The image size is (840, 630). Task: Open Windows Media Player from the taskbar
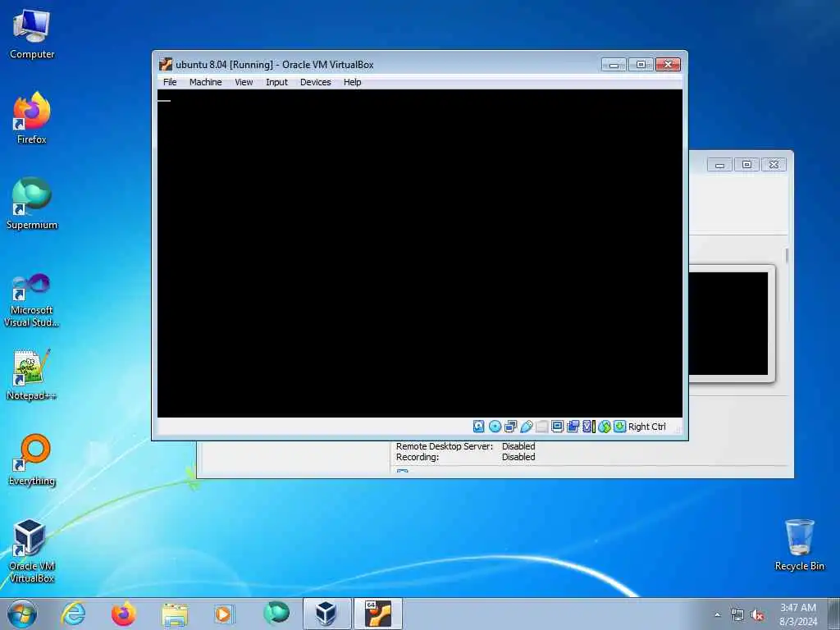click(x=225, y=614)
